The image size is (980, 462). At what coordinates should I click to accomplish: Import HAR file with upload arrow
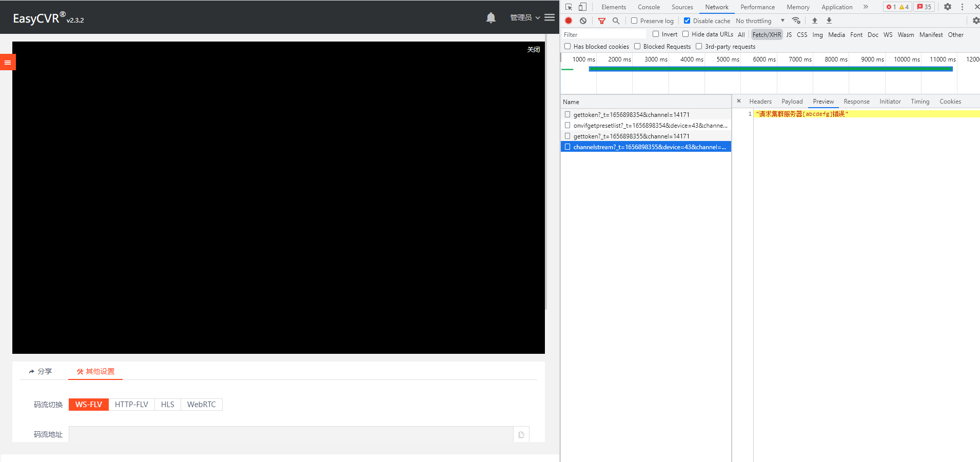click(x=814, y=21)
